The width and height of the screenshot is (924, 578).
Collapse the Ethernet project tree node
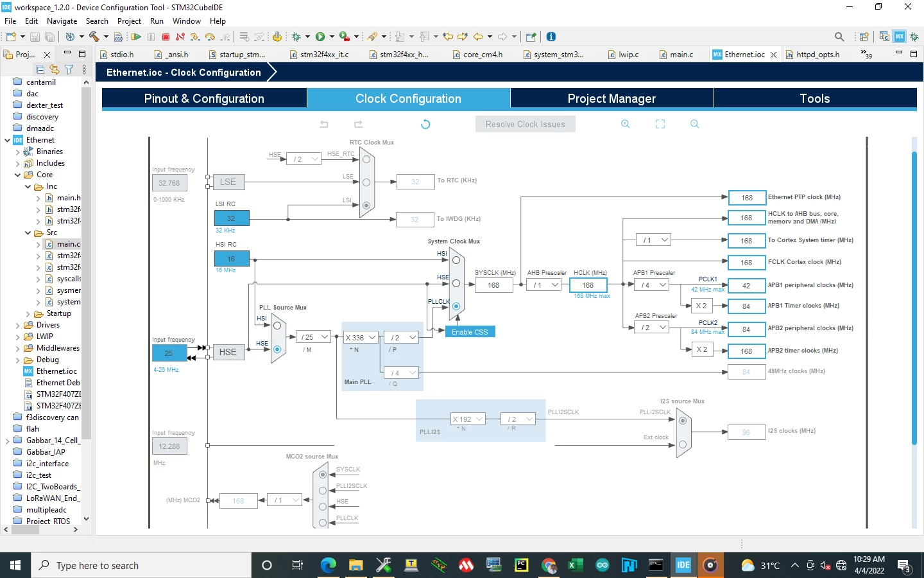[x=7, y=140]
